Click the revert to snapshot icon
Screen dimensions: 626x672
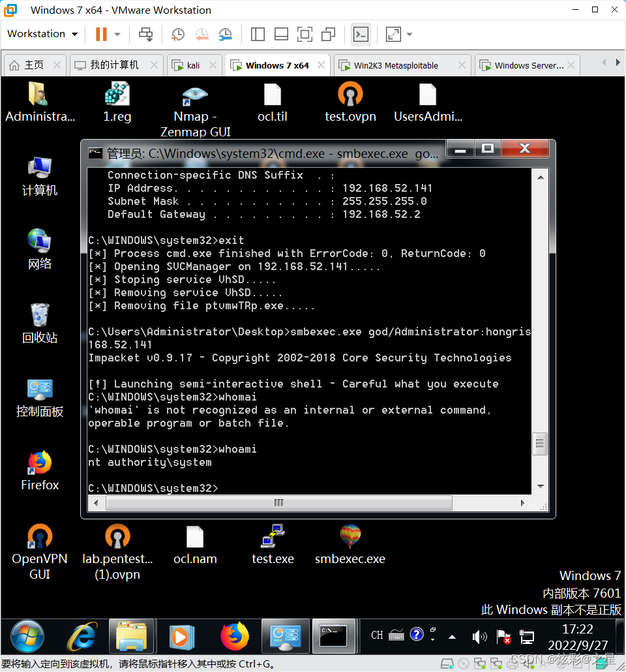pyautogui.click(x=201, y=35)
